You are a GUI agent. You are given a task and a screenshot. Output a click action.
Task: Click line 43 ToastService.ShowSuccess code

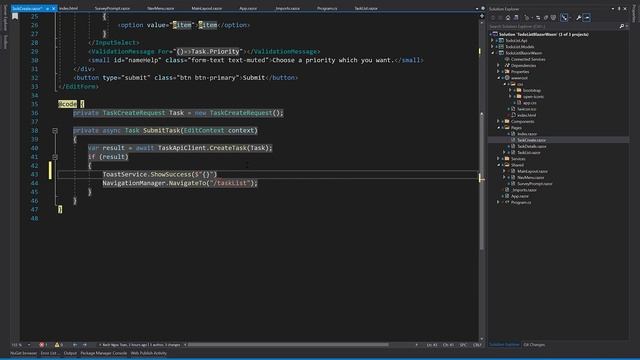[160, 174]
